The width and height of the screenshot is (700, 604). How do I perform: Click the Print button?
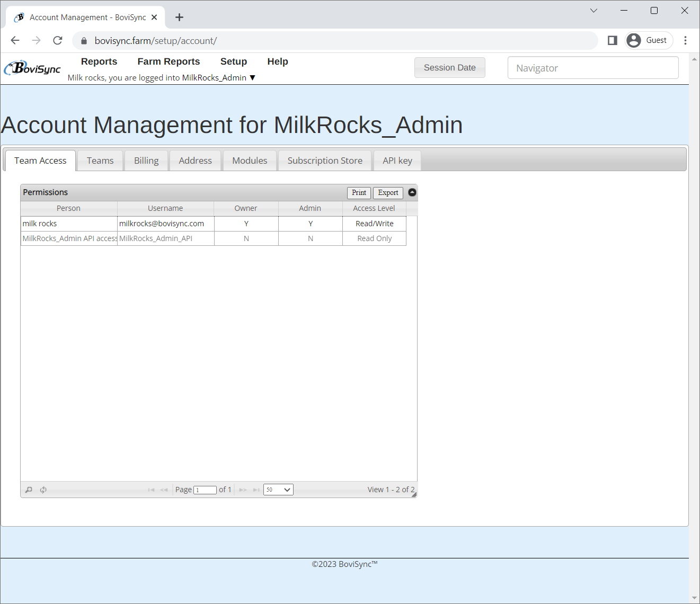point(359,193)
